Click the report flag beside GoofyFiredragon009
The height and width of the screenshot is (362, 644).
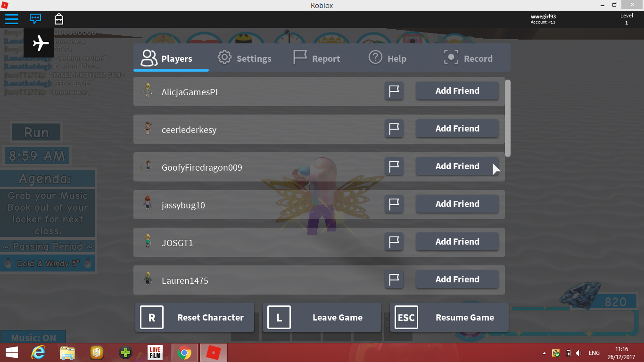394,166
